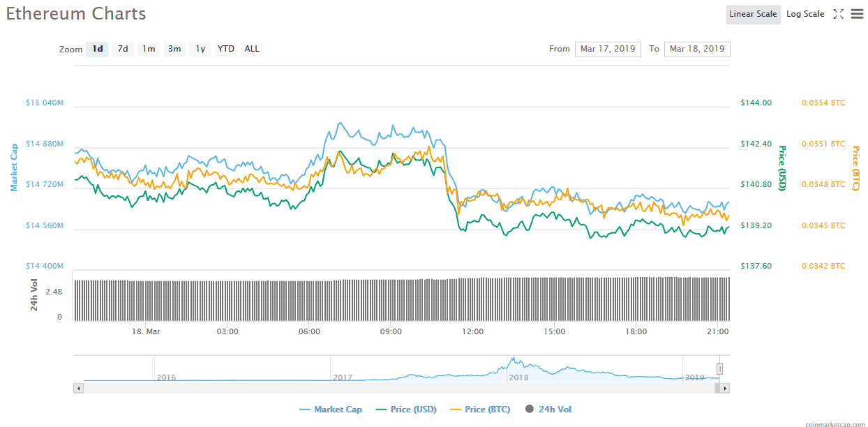Image resolution: width=868 pixels, height=427 pixels.
Task: Zoom chart to 3m range
Action: click(174, 49)
